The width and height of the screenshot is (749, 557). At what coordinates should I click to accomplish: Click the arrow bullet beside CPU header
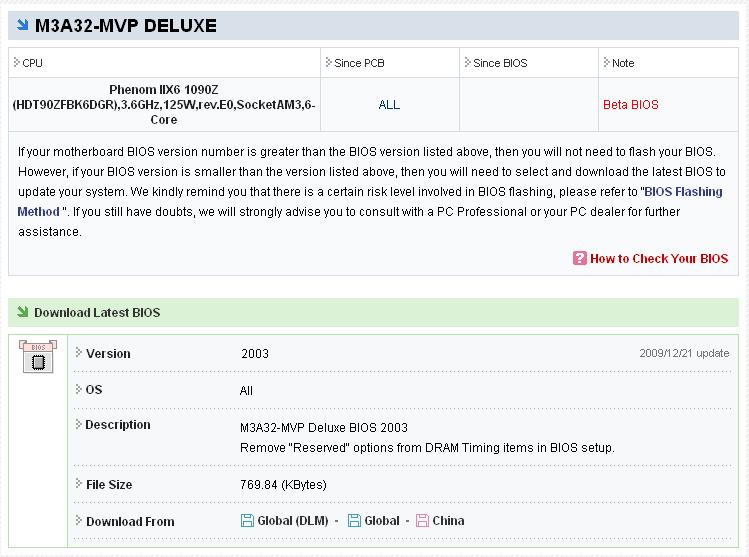click(x=16, y=62)
